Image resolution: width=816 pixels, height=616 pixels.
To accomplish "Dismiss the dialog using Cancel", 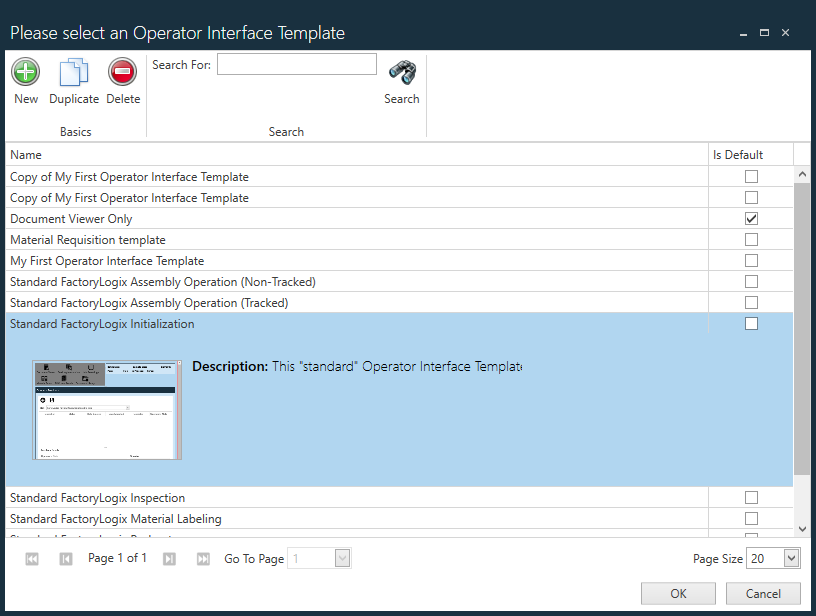I will pyautogui.click(x=762, y=593).
